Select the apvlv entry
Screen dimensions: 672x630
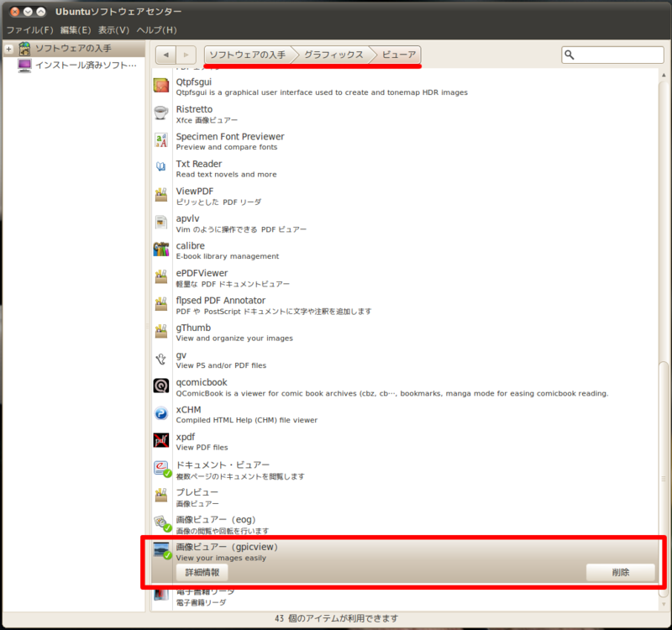coord(405,223)
